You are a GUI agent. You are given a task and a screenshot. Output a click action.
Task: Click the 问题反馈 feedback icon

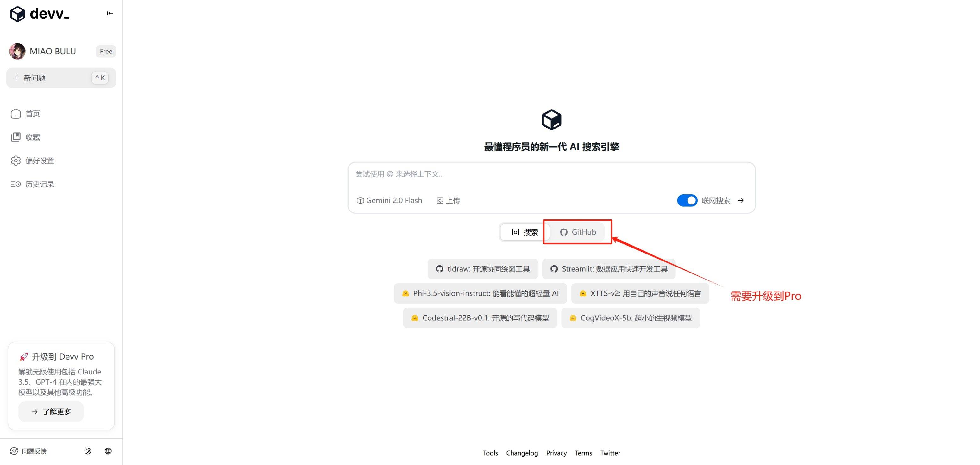pyautogui.click(x=14, y=451)
